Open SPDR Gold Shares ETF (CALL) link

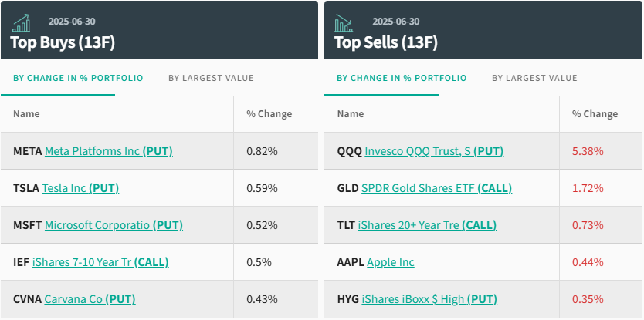coord(436,188)
